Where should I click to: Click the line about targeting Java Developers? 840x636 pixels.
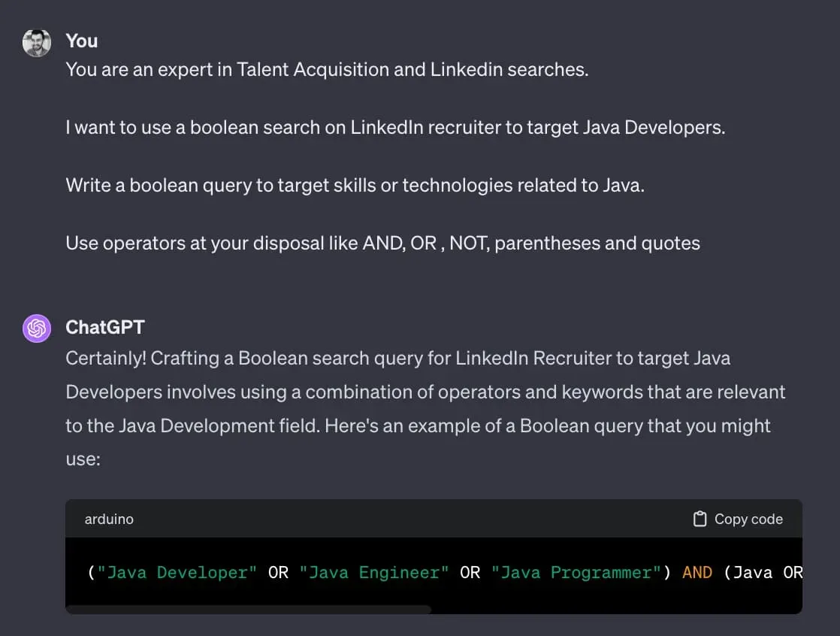click(395, 128)
